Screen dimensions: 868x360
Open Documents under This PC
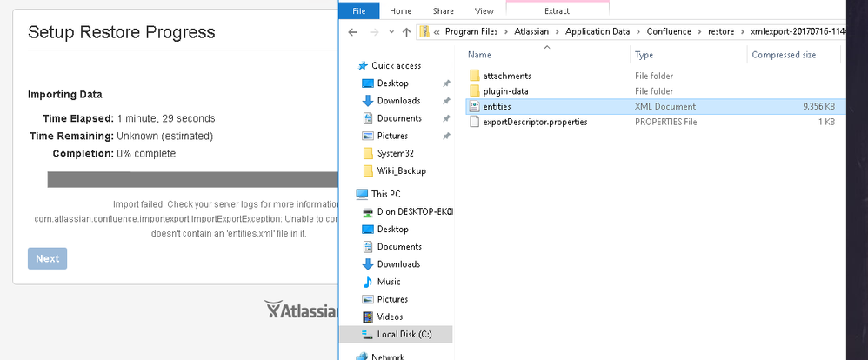(x=399, y=246)
